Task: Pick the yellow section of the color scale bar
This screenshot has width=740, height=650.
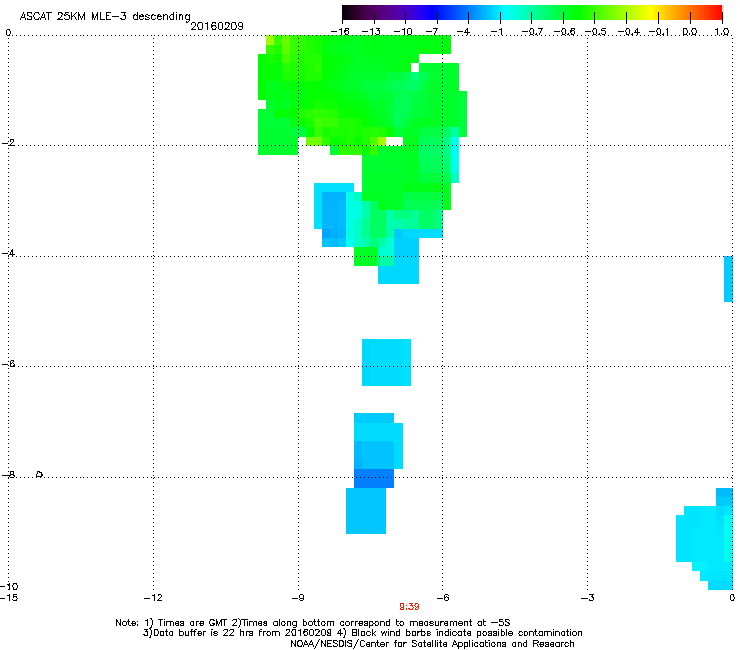Action: (x=652, y=12)
